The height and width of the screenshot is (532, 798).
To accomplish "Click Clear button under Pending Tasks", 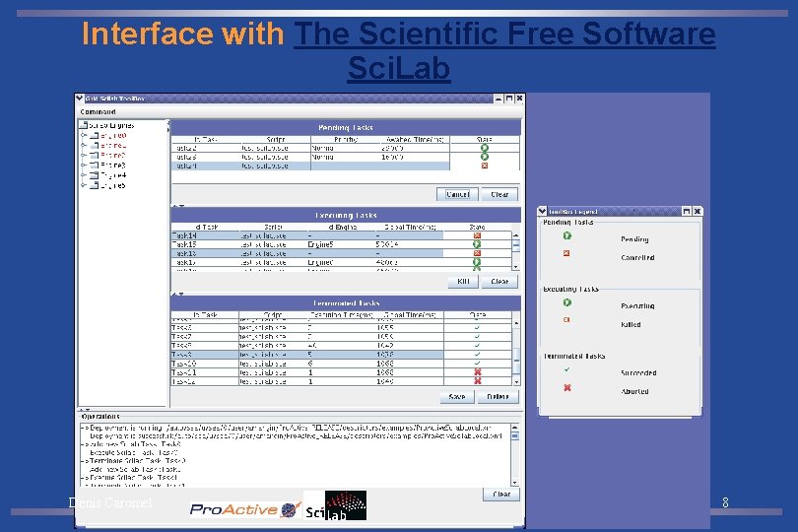I will tap(499, 194).
